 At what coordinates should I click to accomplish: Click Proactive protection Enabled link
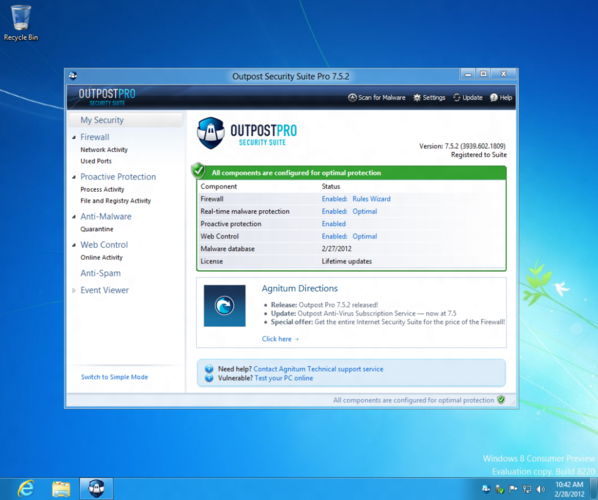(334, 224)
